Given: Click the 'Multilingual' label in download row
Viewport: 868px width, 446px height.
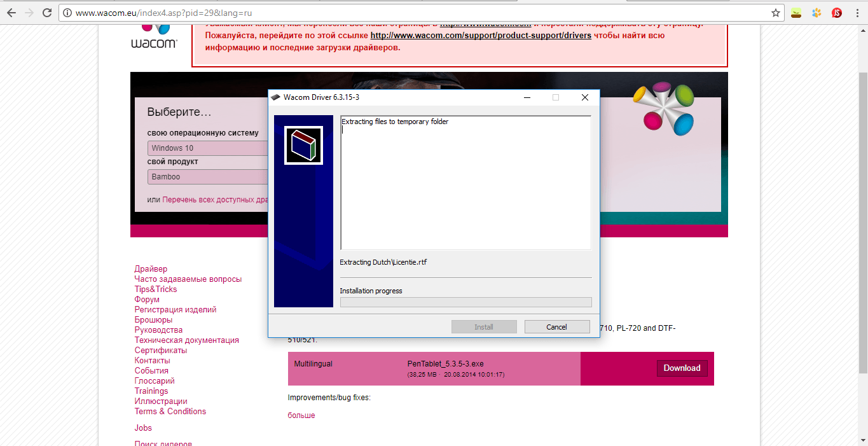Looking at the screenshot, I should click(313, 364).
